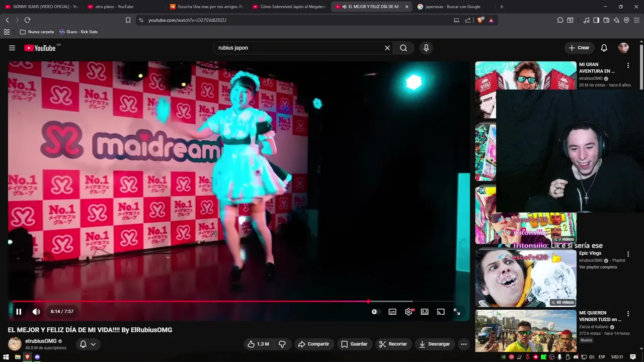Open options for ME QUIEREN VENDER TUSSI video

pos(628,314)
